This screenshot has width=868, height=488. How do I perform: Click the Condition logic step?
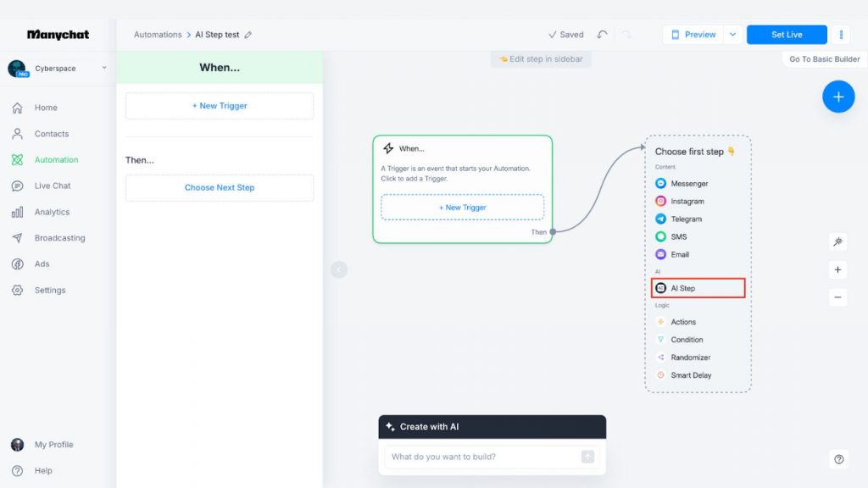(687, 339)
